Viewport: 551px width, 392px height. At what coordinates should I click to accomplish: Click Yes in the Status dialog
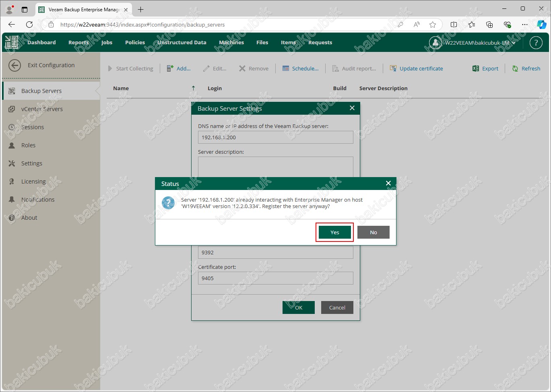[335, 232]
